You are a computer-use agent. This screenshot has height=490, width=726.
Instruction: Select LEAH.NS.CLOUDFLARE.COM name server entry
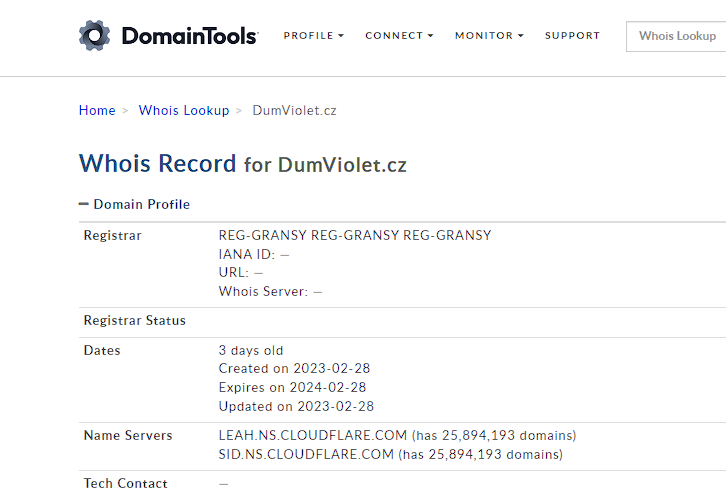[x=397, y=435]
